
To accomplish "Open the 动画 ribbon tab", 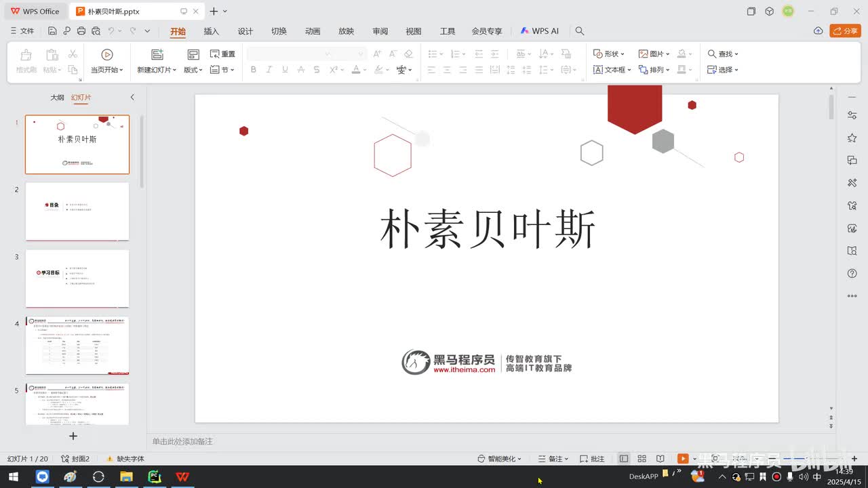I will 313,31.
